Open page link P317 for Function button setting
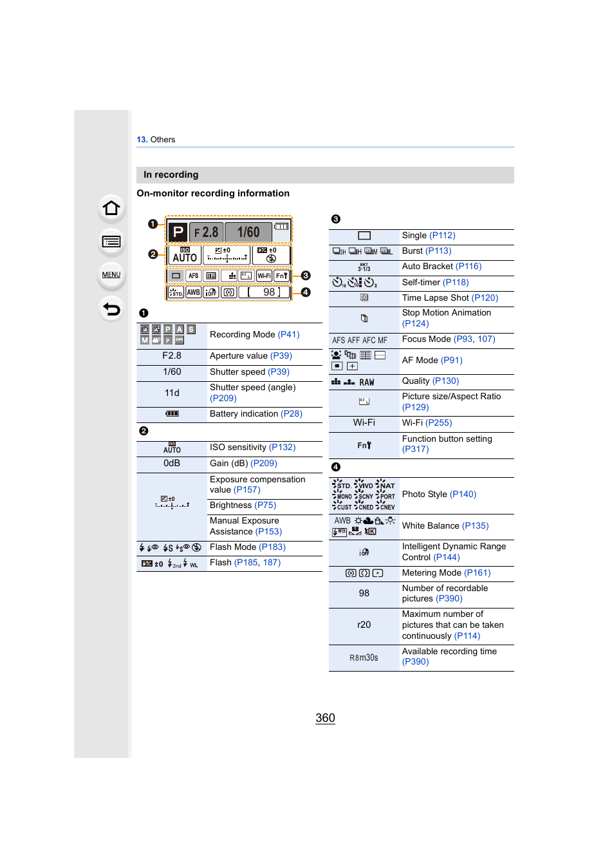The height and width of the screenshot is (868, 614). pyautogui.click(x=416, y=449)
